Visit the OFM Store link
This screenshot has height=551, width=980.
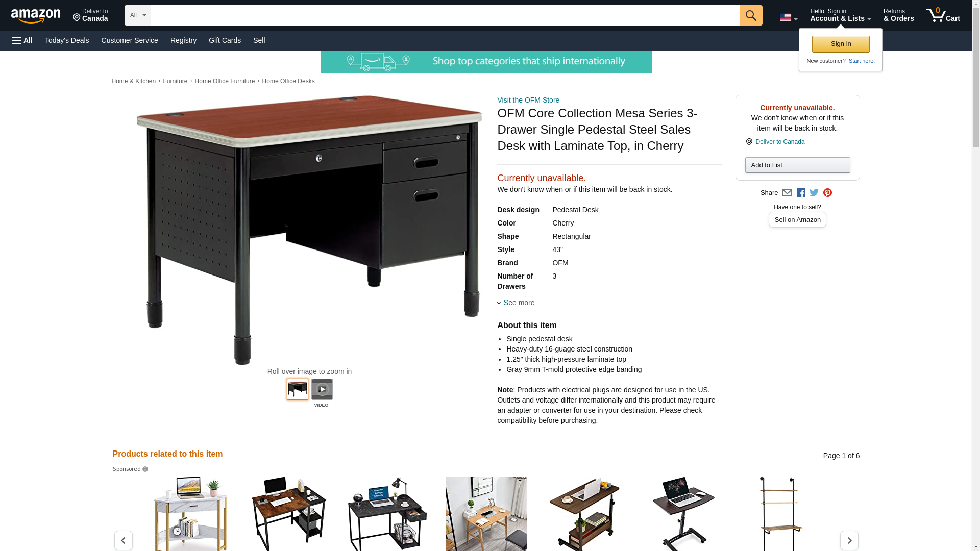point(528,100)
